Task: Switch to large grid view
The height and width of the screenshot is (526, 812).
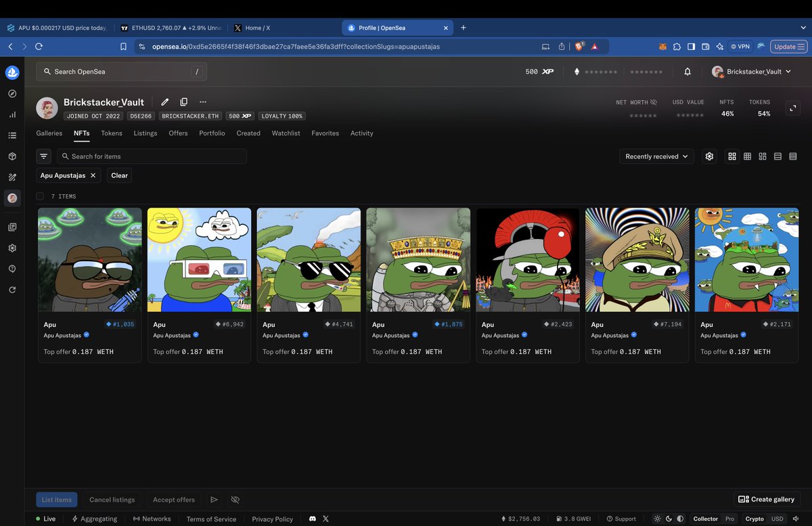Action: tap(732, 156)
